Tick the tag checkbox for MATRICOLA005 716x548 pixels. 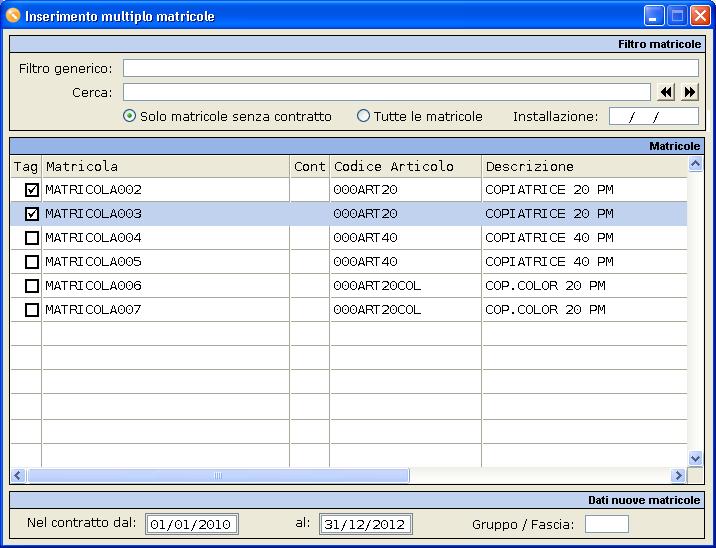[32, 262]
